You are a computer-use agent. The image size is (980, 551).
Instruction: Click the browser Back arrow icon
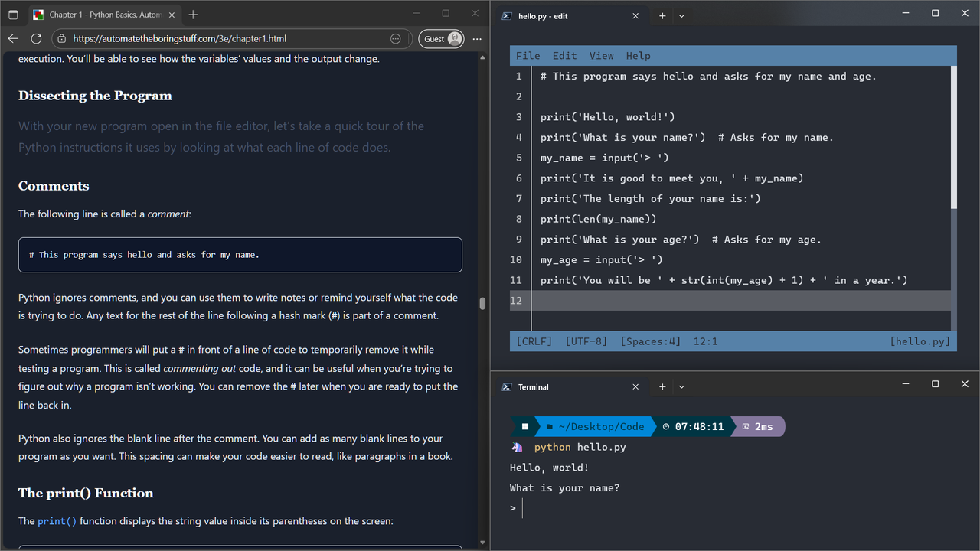[x=12, y=38]
